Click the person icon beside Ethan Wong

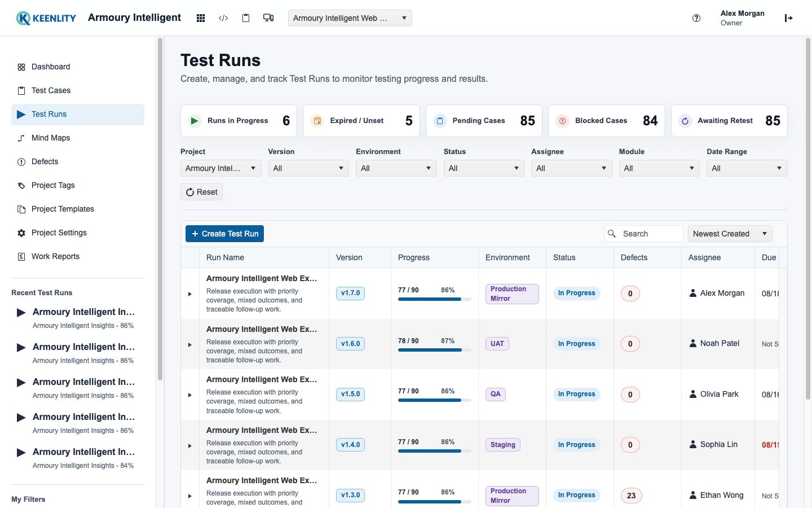pyautogui.click(x=693, y=495)
